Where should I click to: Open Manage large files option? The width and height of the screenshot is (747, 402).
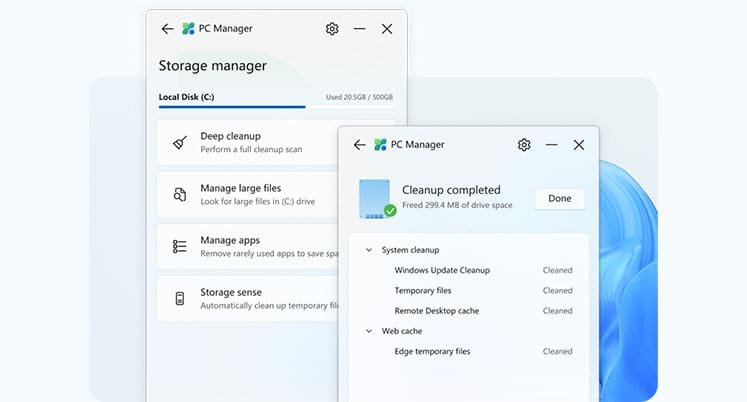[248, 194]
